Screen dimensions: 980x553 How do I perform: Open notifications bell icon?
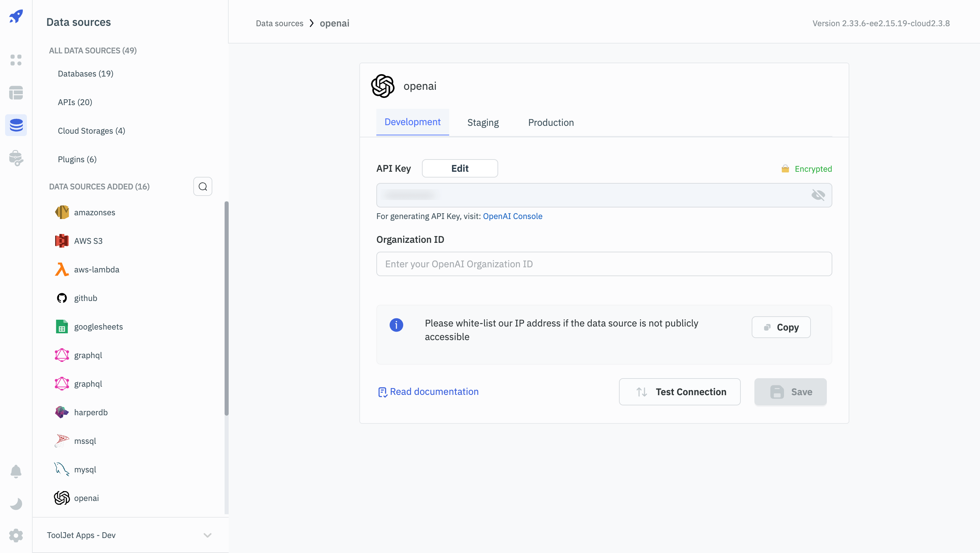coord(16,471)
